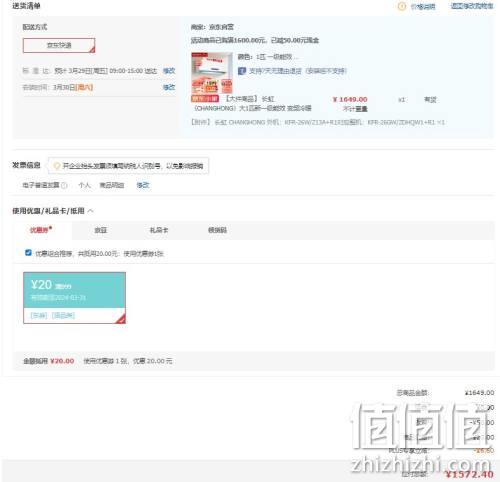500x482 pixels.
Task: Click the red promotion tag before 【大件商品】
Action: (x=205, y=99)
